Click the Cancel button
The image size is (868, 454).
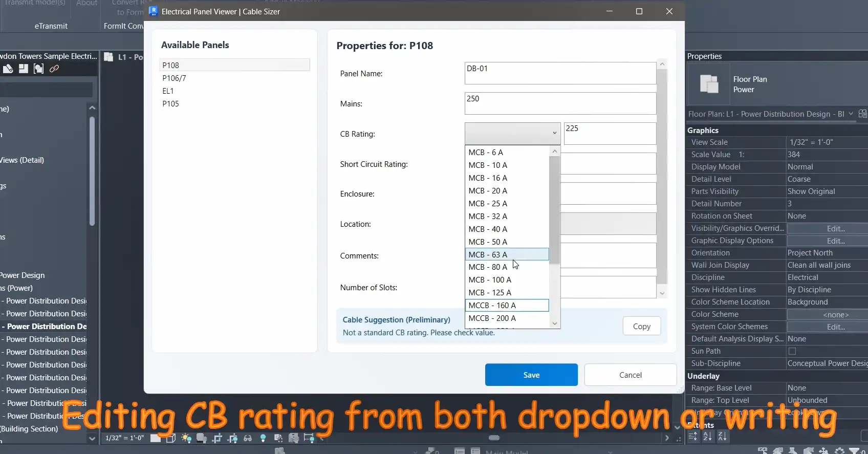coord(630,375)
